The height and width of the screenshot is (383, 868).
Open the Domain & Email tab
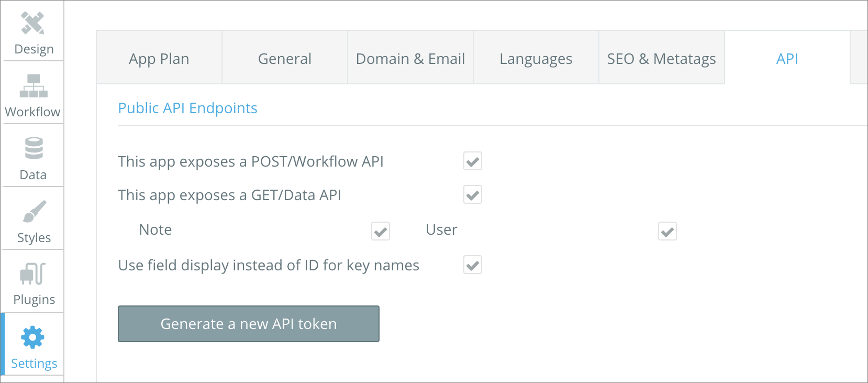(x=410, y=59)
